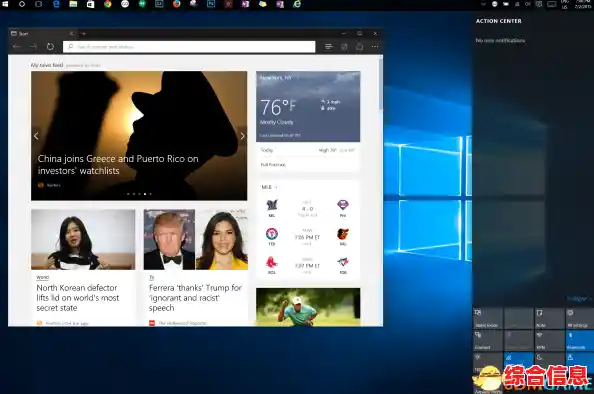
Task: Click the Philadelphia Phillies team logo
Action: coord(343,205)
